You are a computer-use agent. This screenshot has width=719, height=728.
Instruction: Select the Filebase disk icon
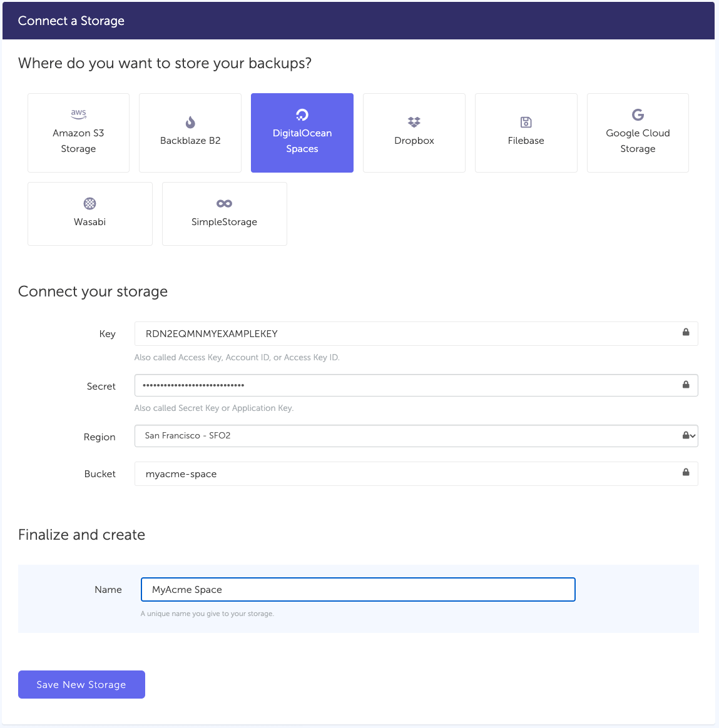coord(526,122)
